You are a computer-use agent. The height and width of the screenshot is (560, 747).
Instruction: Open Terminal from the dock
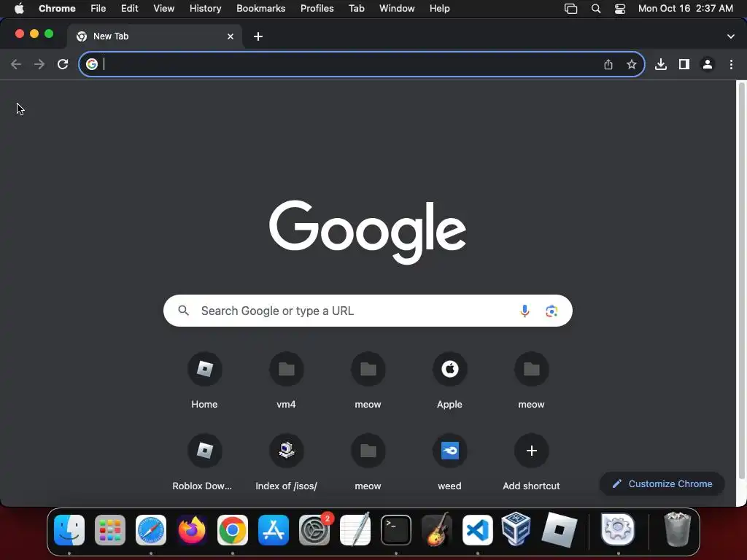click(396, 530)
